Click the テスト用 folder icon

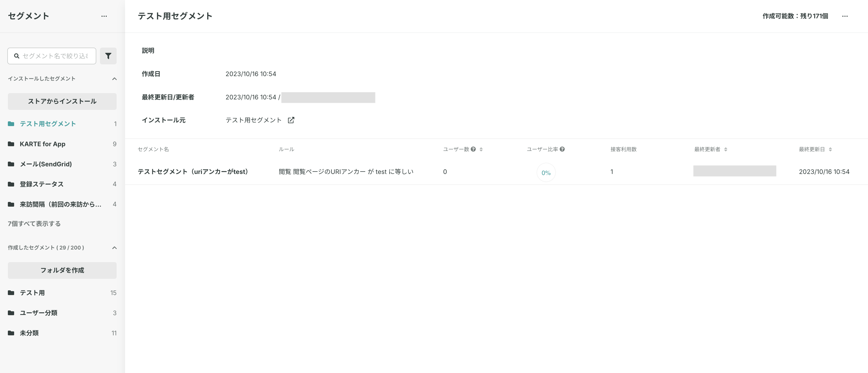[x=11, y=293]
